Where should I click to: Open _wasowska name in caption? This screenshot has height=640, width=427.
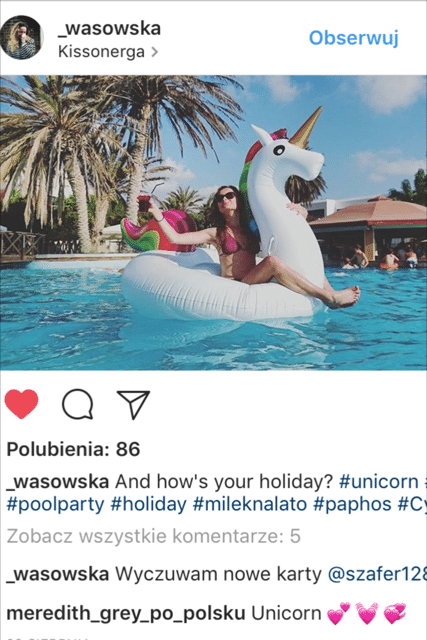click(x=58, y=482)
